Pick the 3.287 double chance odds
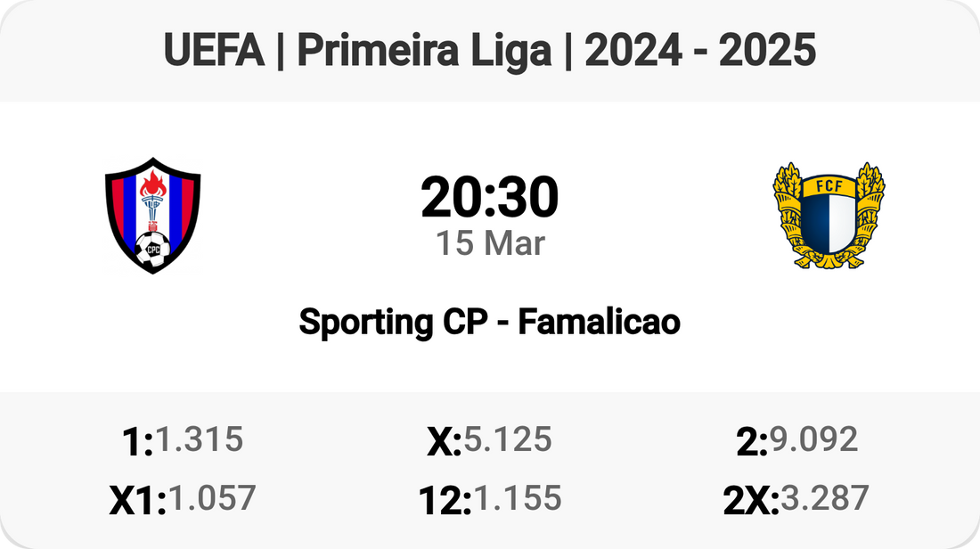The height and width of the screenshot is (549, 980). [825, 498]
